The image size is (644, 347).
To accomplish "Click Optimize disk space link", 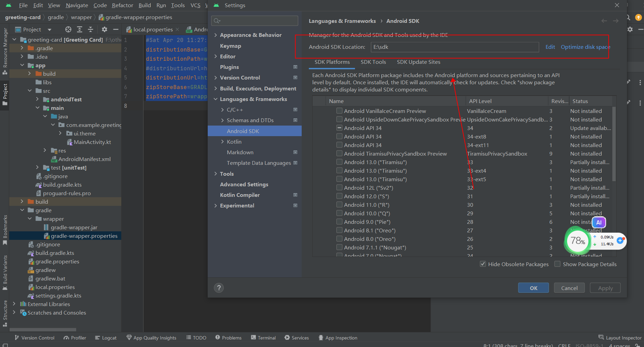I will pyautogui.click(x=585, y=47).
